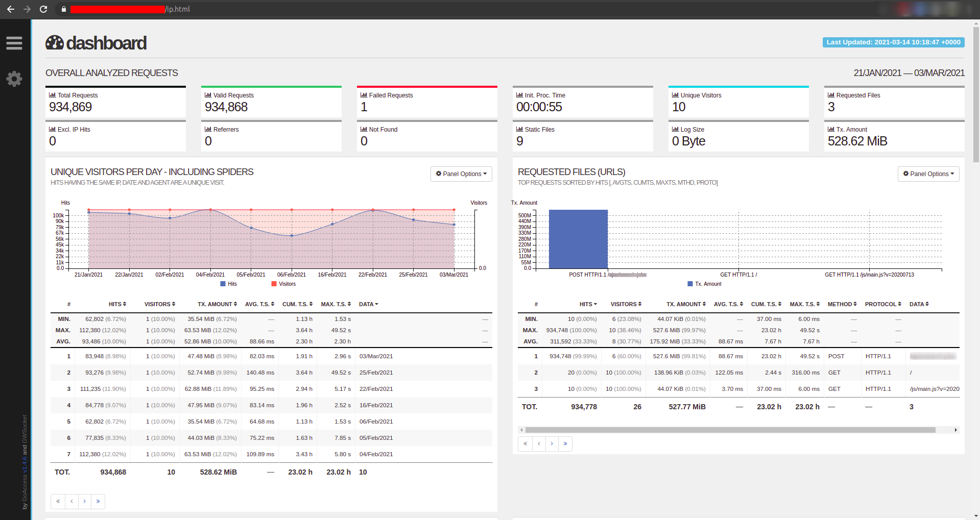Click the blue POST bar in Tx. Amount chart
This screenshot has height=520, width=980.
(578, 239)
